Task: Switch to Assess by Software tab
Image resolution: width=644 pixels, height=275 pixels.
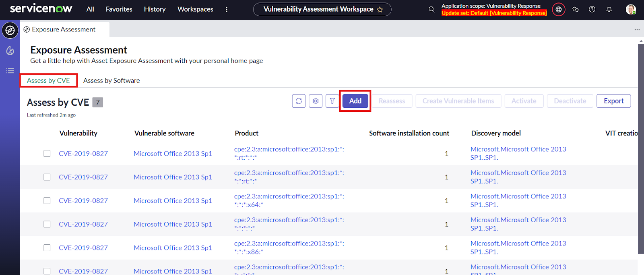Action: pos(111,81)
